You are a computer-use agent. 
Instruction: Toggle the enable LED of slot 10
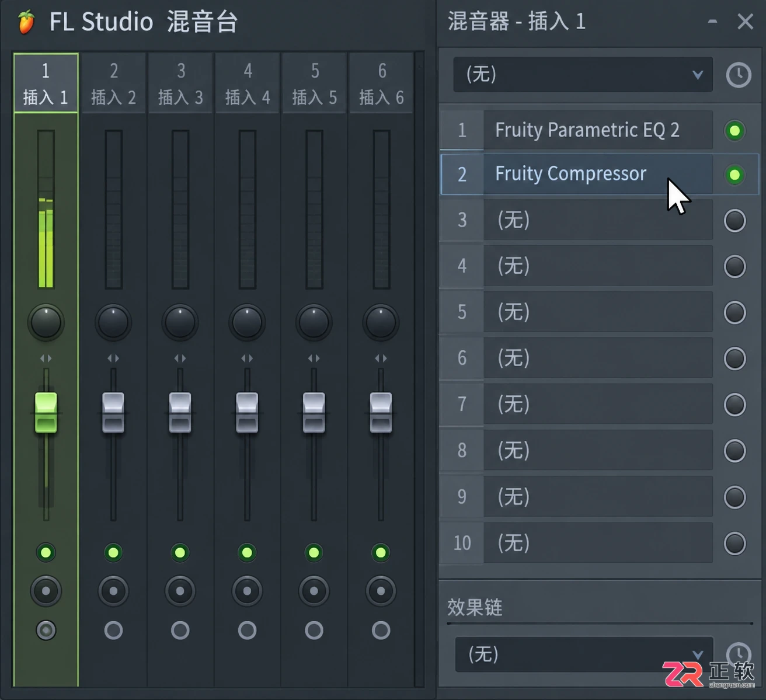coord(734,544)
